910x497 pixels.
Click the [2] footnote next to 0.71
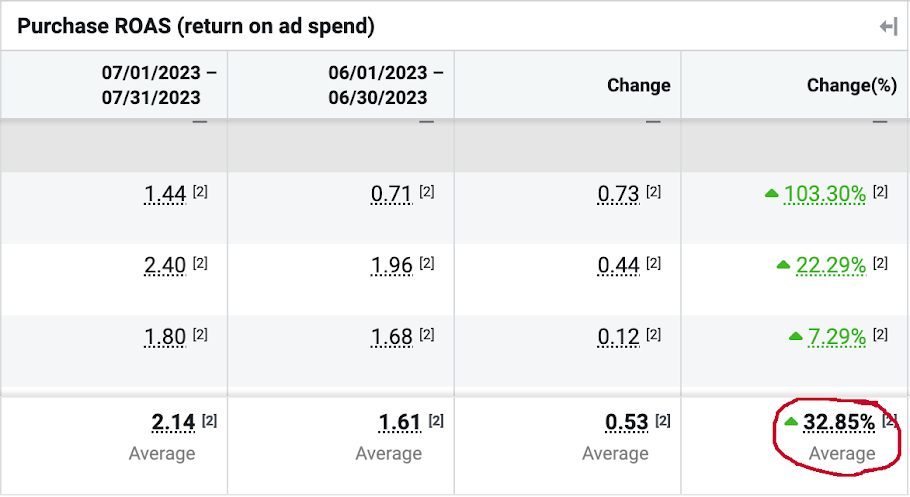pos(427,191)
